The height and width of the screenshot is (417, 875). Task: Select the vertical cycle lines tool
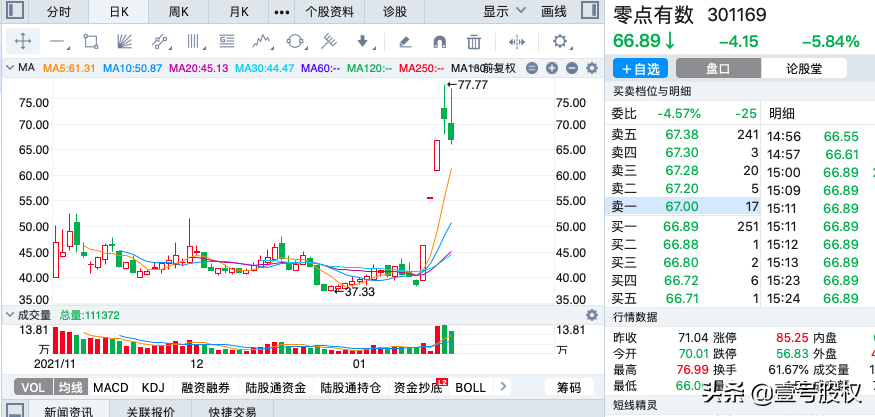[194, 41]
